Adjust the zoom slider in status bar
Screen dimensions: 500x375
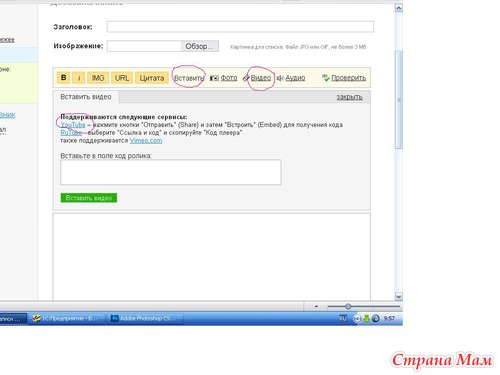pos(348,306)
